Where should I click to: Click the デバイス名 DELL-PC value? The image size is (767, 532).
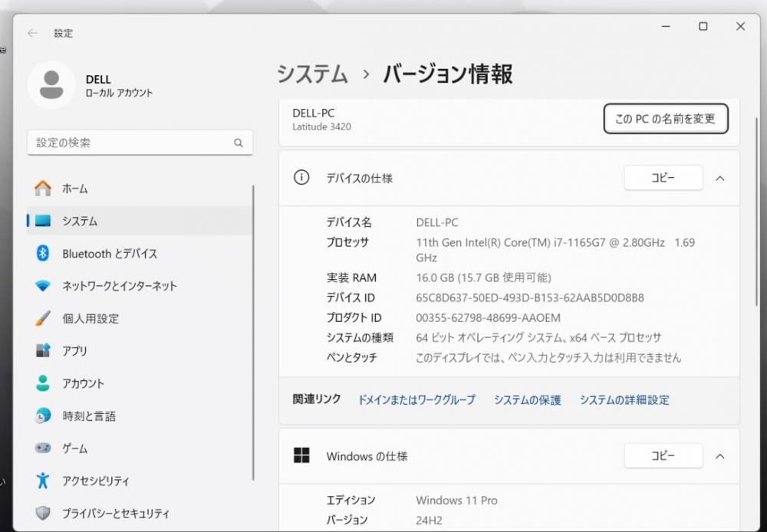437,222
